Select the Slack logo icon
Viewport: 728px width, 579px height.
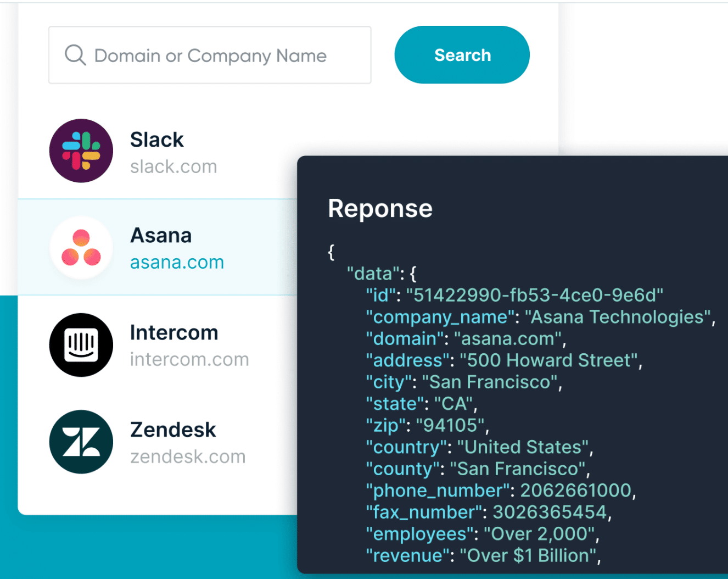point(81,151)
